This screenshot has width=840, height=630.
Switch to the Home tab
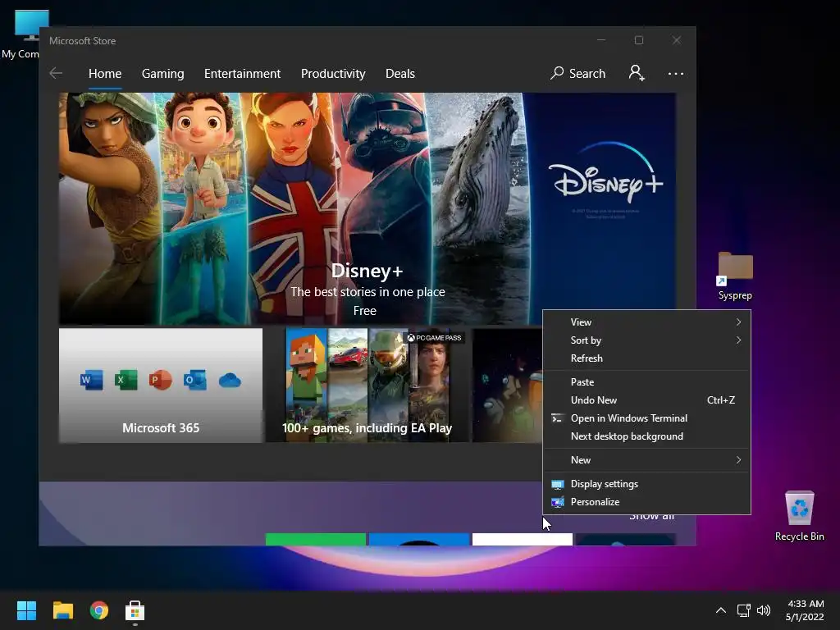click(x=105, y=73)
